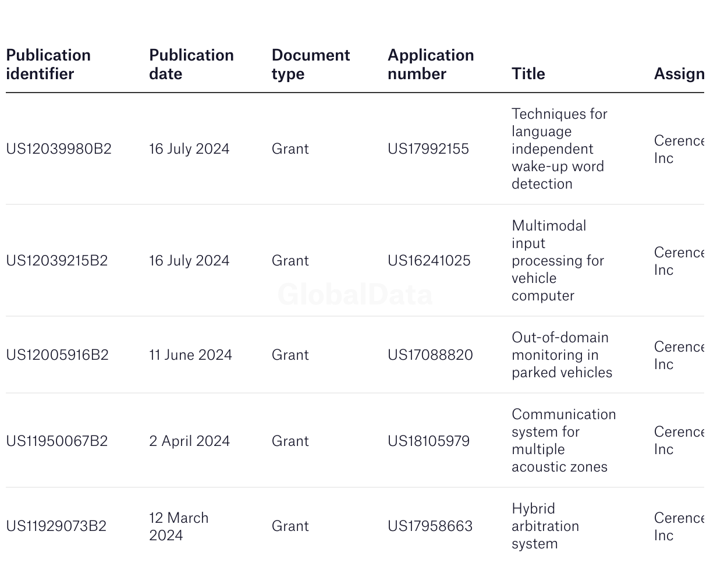Open the Out-of-domain monitoring title

pyautogui.click(x=561, y=355)
